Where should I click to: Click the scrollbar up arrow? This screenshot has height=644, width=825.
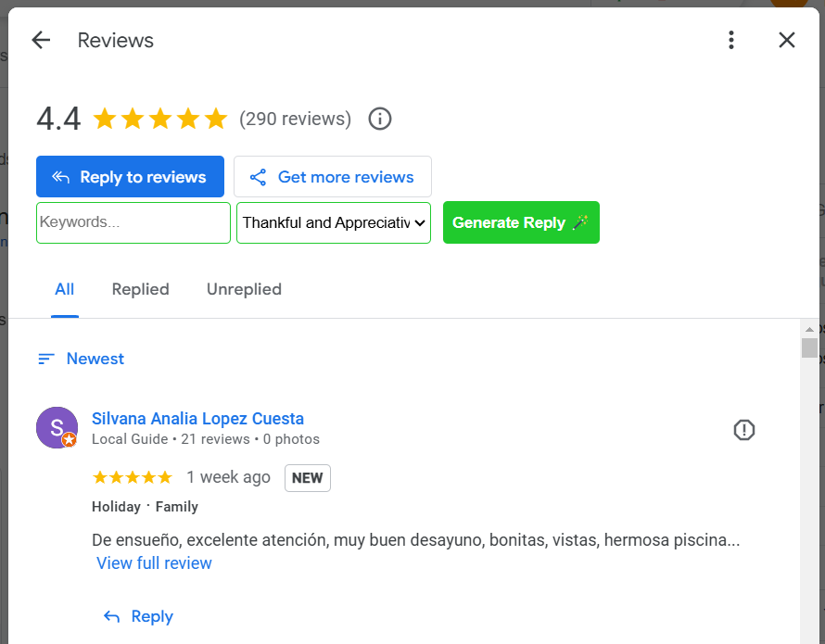(809, 328)
